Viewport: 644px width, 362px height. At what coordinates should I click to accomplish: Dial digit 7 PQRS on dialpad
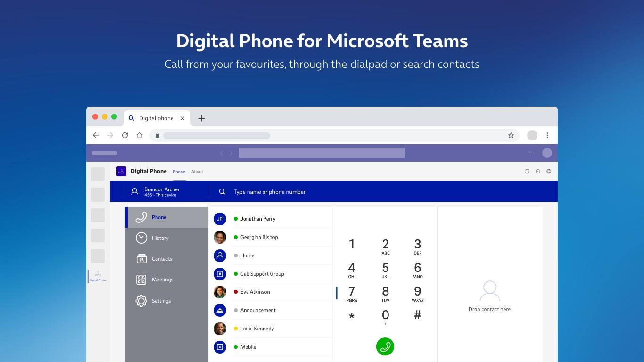pyautogui.click(x=352, y=294)
